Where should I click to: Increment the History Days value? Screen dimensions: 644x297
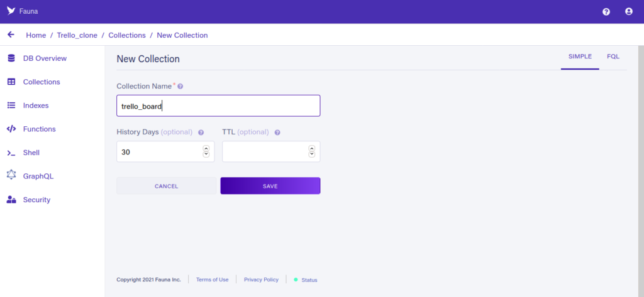point(206,148)
